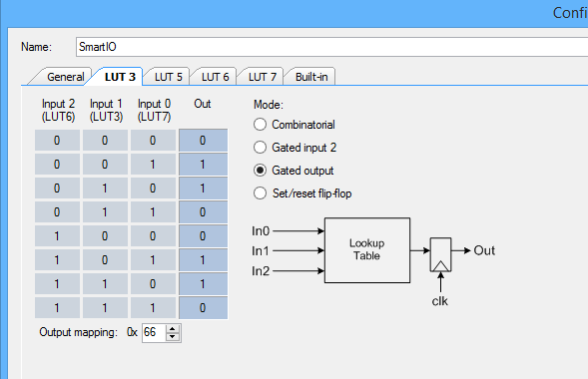The height and width of the screenshot is (379, 588).
Task: Click the Input 0 (LUT7) column header
Action: point(154,110)
